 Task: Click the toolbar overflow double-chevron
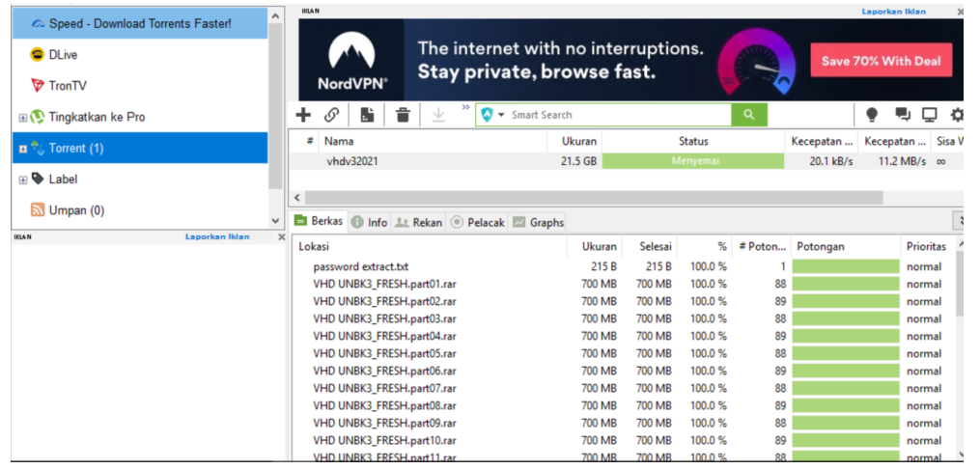pos(465,107)
